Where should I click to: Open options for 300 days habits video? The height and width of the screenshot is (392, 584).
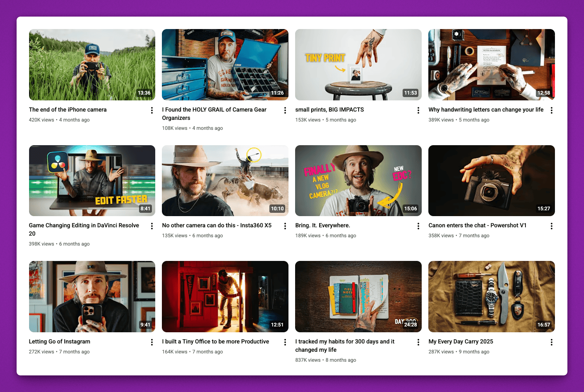[x=418, y=342]
